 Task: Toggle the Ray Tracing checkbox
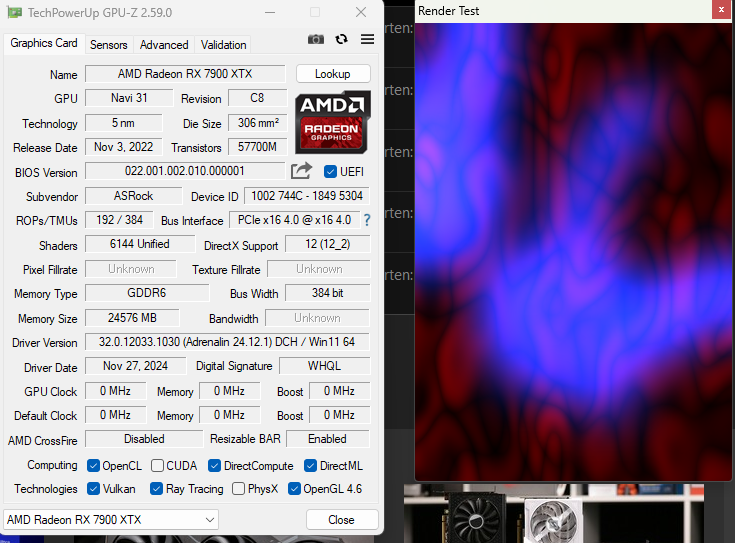[156, 489]
